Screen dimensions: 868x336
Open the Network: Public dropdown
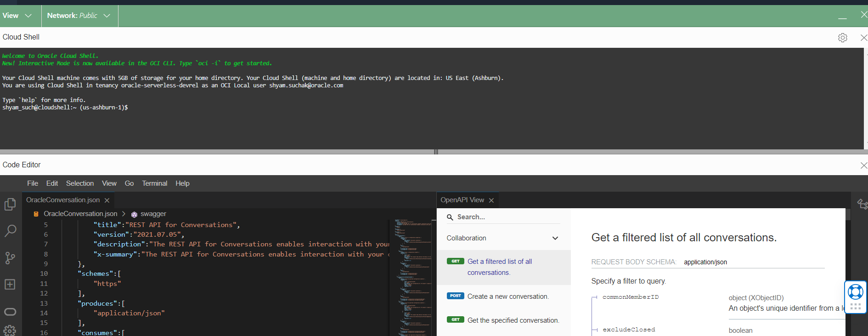click(79, 16)
